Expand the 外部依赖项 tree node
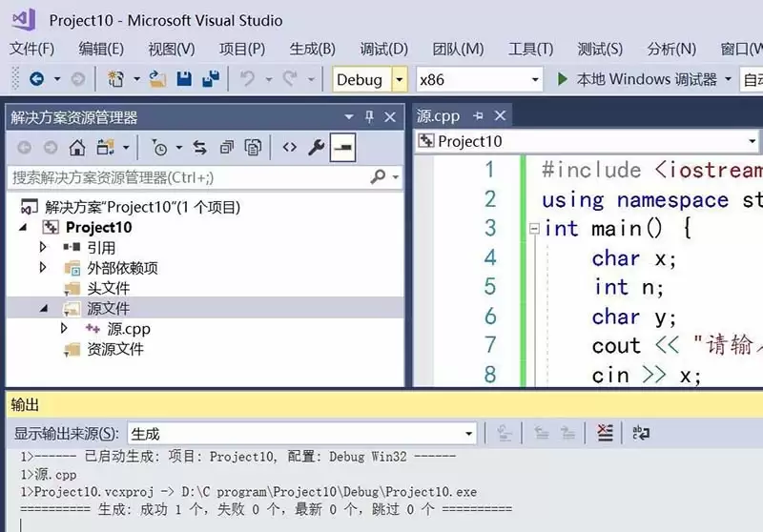The image size is (763, 532). point(43,268)
